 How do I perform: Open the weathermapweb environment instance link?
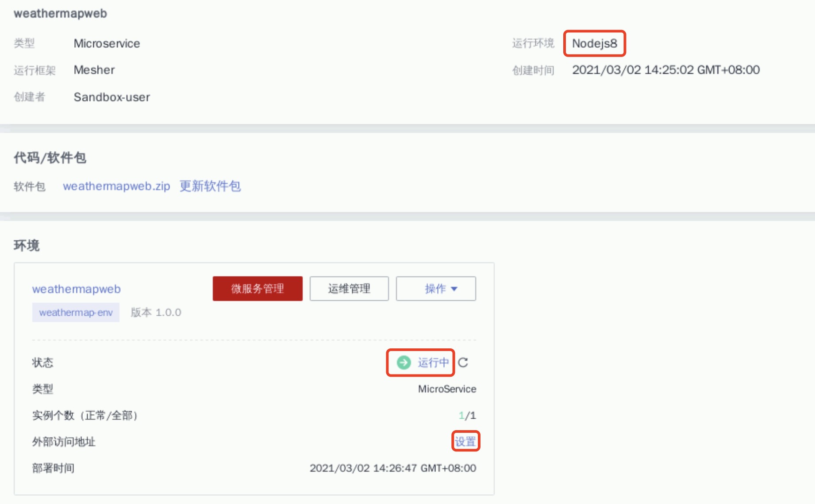point(77,289)
